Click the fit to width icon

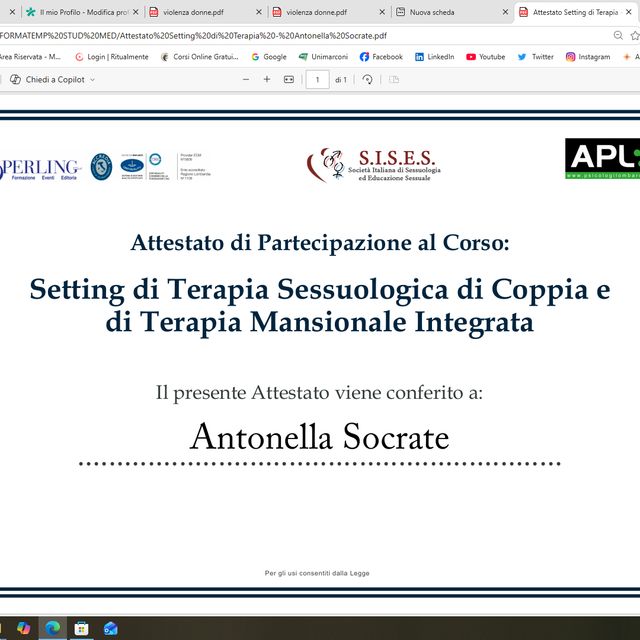tap(289, 80)
